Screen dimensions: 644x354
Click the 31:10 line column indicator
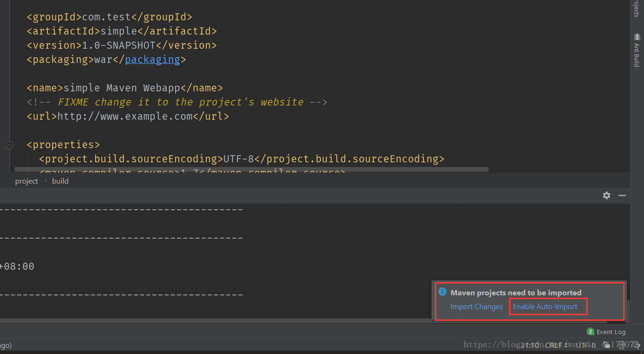[529, 345]
